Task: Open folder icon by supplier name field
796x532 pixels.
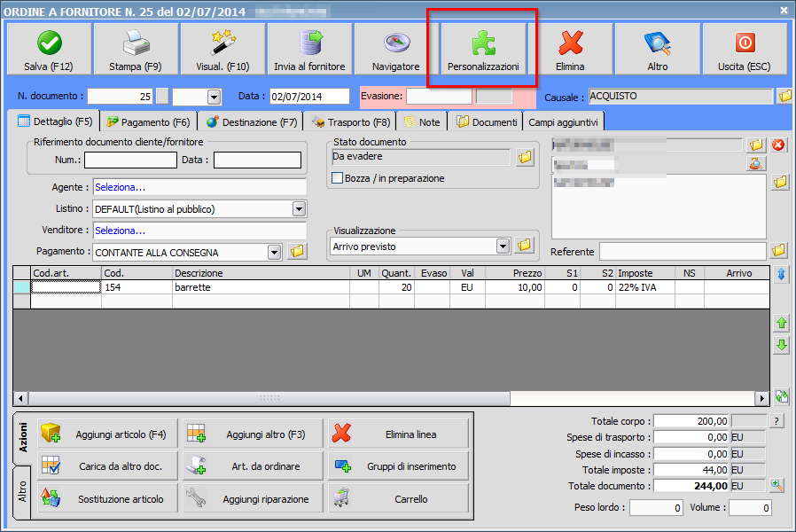Action: tap(756, 145)
